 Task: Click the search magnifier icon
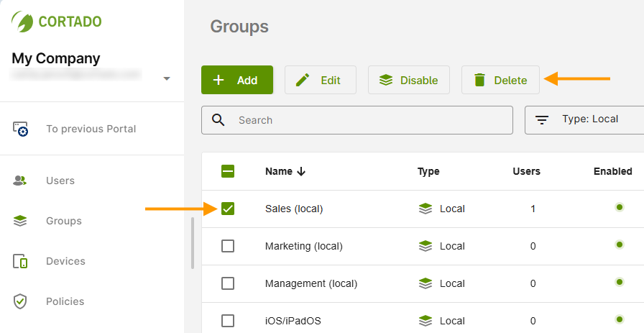coord(218,120)
